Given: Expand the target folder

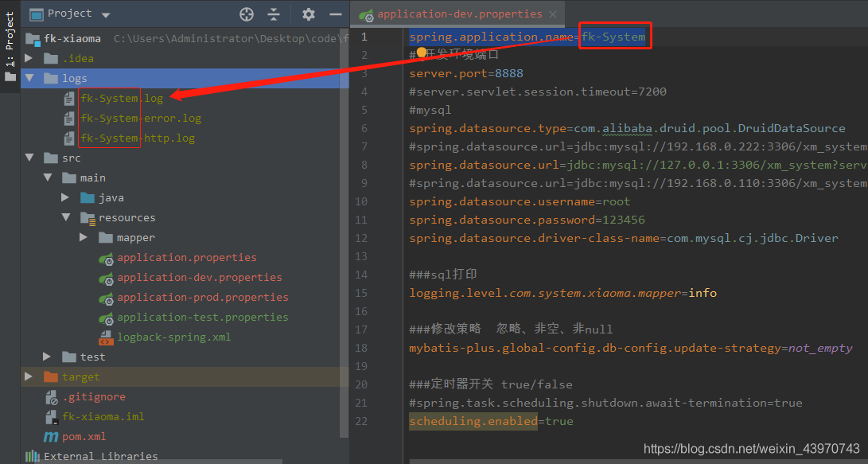Looking at the screenshot, I should point(29,376).
